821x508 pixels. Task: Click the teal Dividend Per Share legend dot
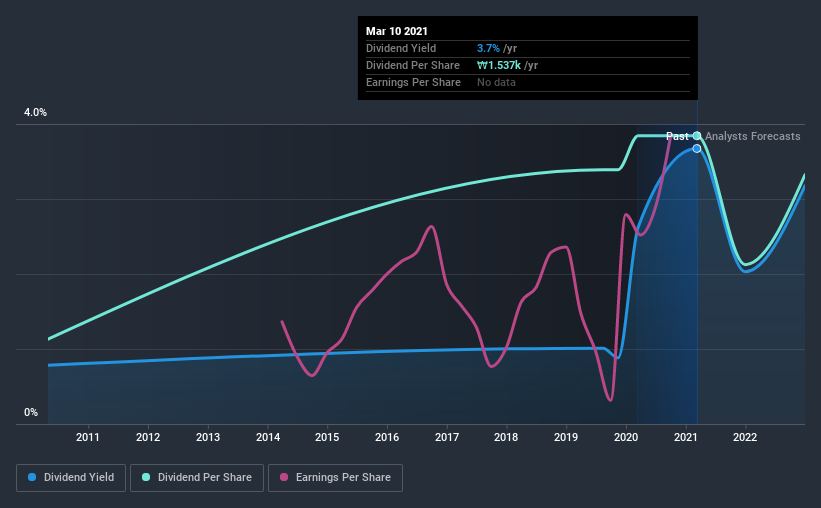click(x=146, y=477)
